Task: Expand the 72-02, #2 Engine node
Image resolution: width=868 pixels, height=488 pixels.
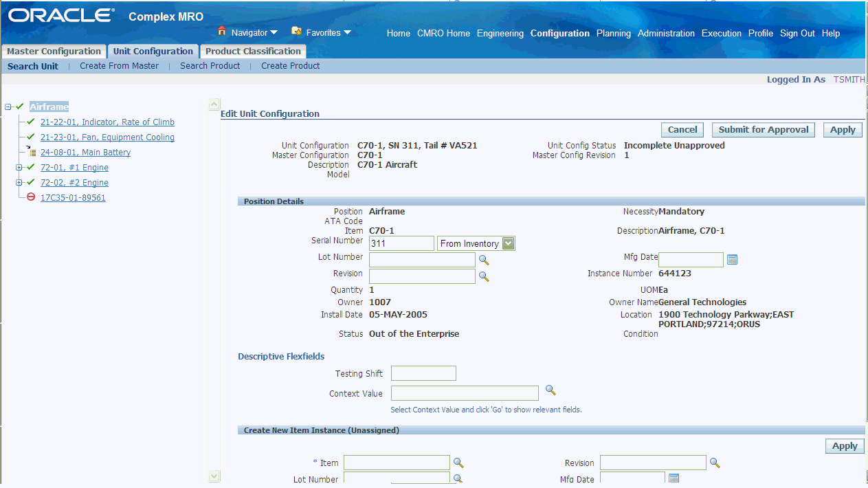Action: (19, 182)
